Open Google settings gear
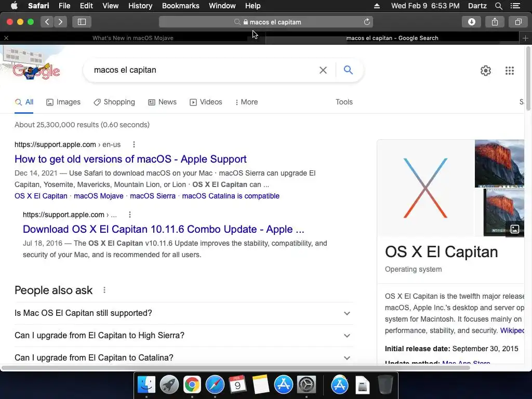 [x=486, y=71]
